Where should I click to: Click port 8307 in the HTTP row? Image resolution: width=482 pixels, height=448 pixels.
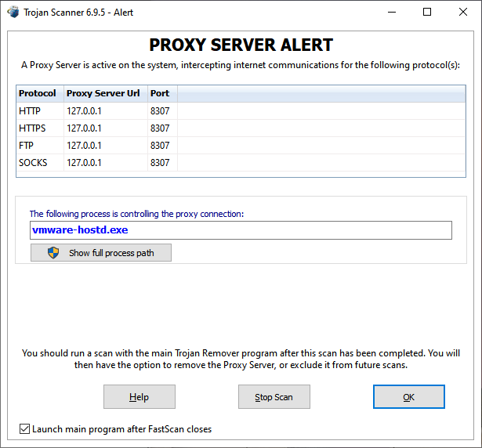point(160,111)
